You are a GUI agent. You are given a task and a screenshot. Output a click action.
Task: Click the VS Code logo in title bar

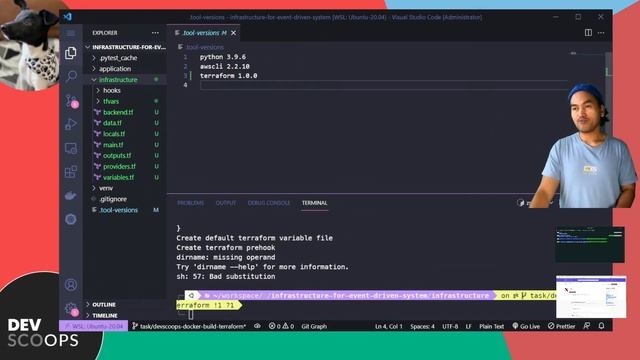pyautogui.click(x=68, y=17)
